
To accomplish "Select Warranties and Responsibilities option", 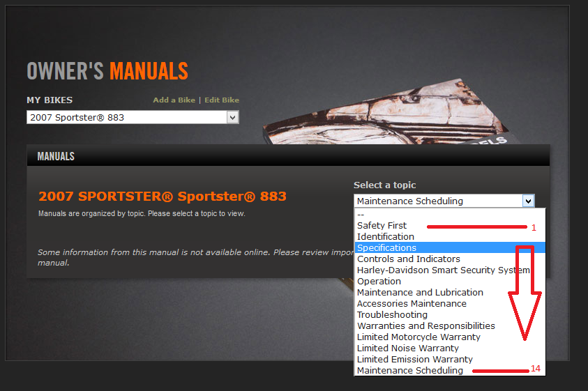I will pos(425,326).
